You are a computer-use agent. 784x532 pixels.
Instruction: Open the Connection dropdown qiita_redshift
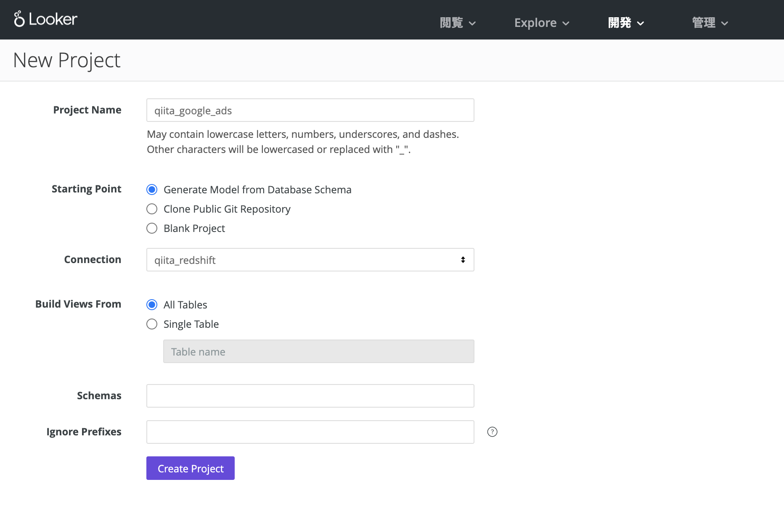[x=310, y=260]
